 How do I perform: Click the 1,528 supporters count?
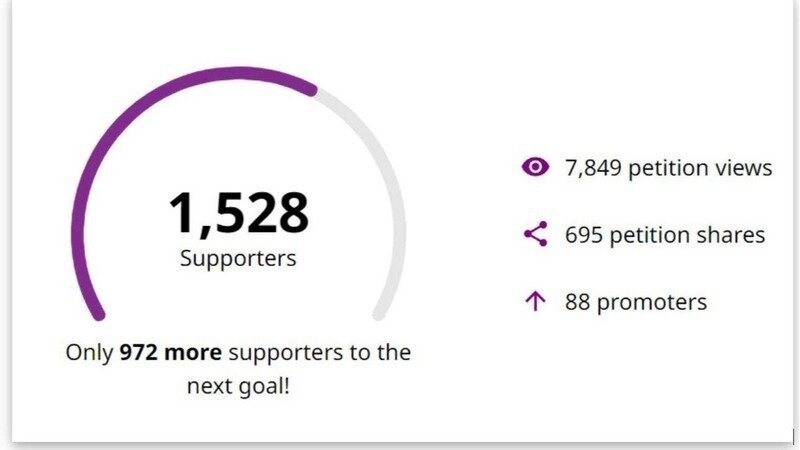pyautogui.click(x=238, y=212)
